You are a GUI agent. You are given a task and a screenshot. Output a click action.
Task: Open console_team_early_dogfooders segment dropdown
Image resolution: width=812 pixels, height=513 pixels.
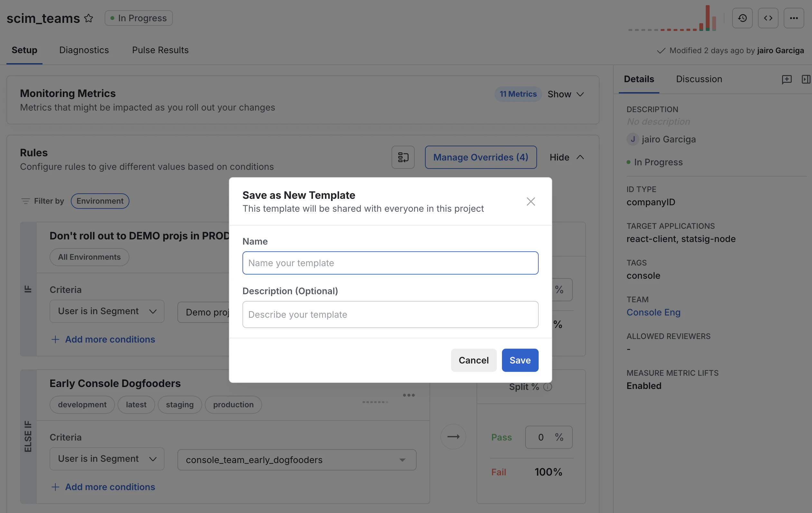point(297,460)
